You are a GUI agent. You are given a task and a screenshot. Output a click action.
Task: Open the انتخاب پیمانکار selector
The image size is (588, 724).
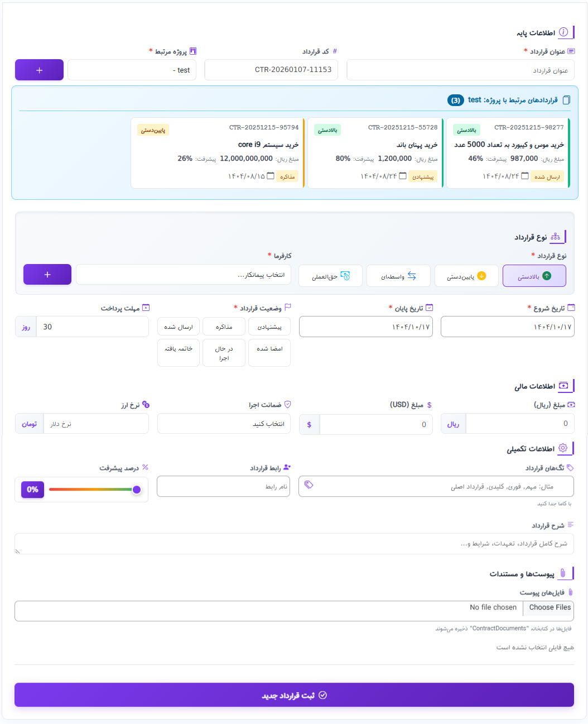[183, 275]
